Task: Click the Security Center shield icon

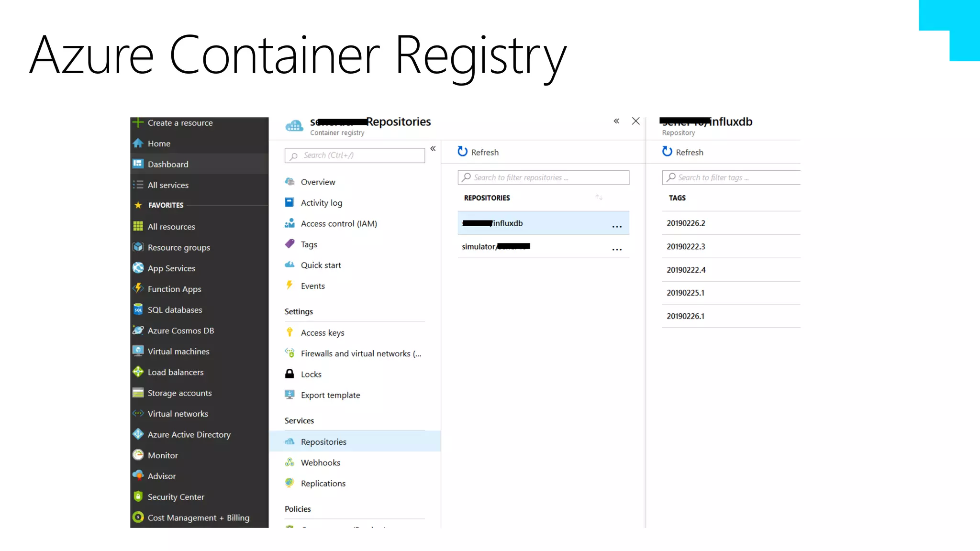Action: tap(138, 496)
